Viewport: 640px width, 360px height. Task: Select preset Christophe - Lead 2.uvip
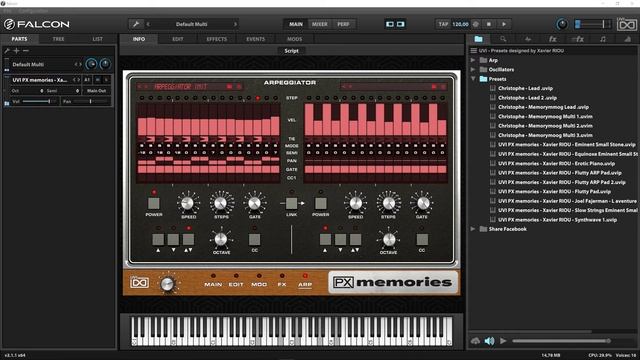click(x=527, y=98)
